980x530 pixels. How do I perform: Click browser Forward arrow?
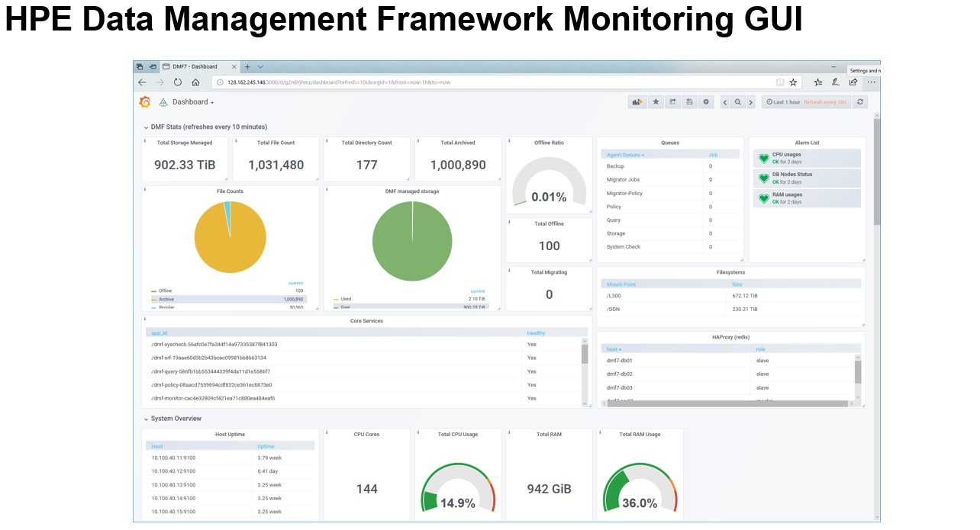pos(160,82)
